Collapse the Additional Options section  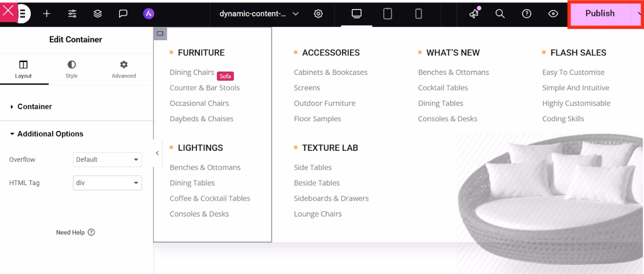click(50, 134)
